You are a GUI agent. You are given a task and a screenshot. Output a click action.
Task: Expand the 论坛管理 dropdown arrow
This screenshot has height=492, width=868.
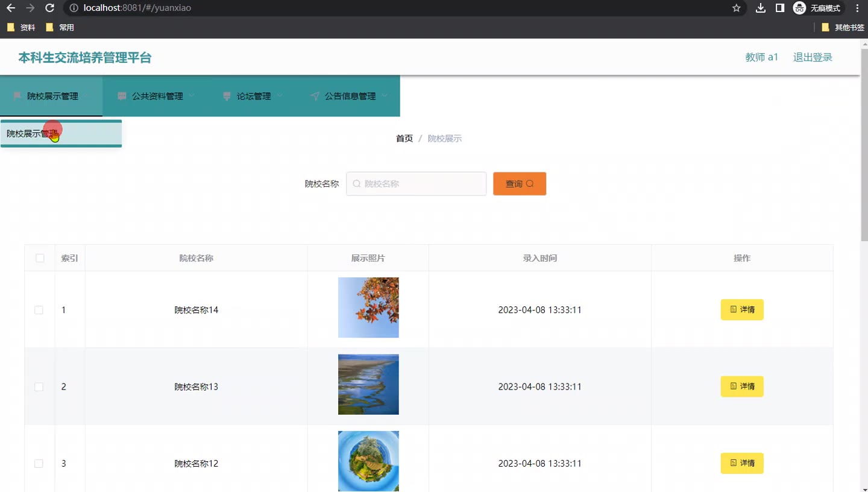(280, 95)
